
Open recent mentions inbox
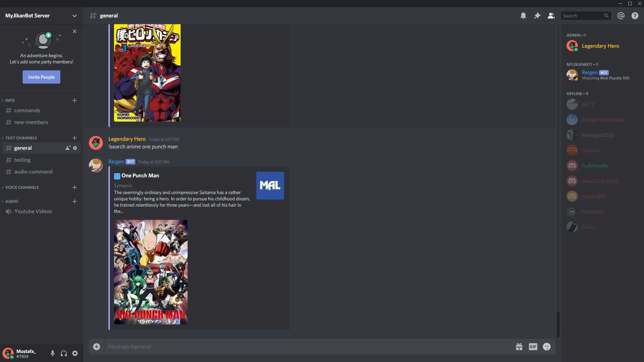[x=621, y=16]
